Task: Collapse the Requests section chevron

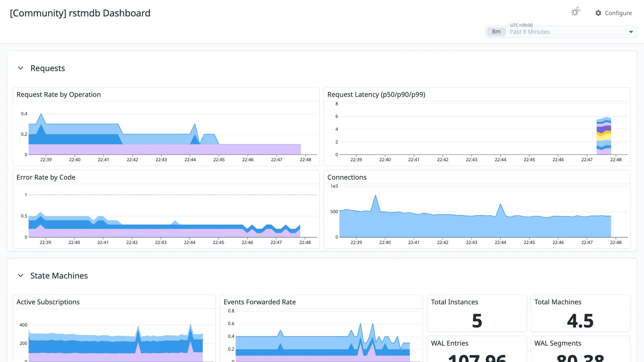Action: (x=20, y=68)
